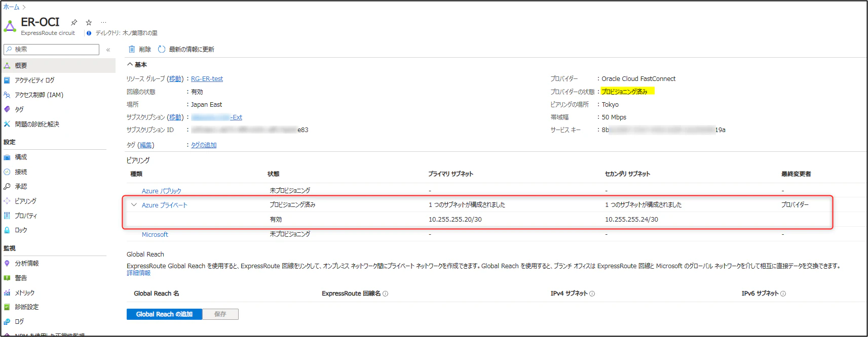Click the プライマリ サブネット column header
Image resolution: width=868 pixels, height=337 pixels.
coord(450,174)
